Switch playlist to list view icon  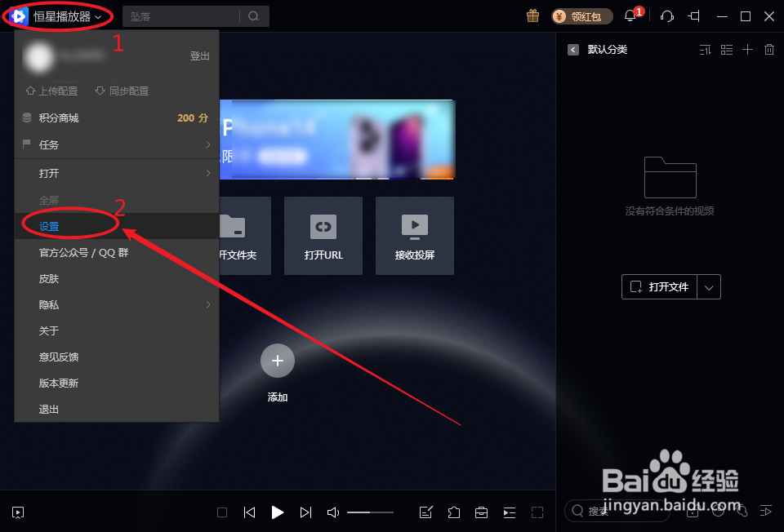click(x=727, y=50)
